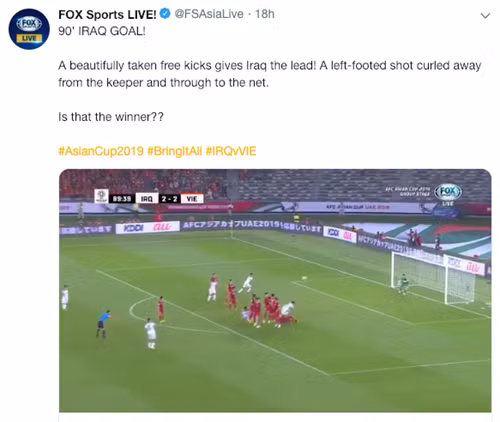500x422 pixels.
Task: Click the '90' IRAQ GOAL!' tweet text
Action: coord(102,31)
